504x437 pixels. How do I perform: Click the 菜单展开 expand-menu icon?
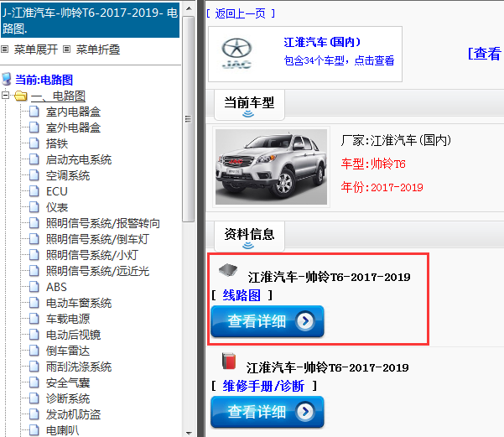pos(4,49)
